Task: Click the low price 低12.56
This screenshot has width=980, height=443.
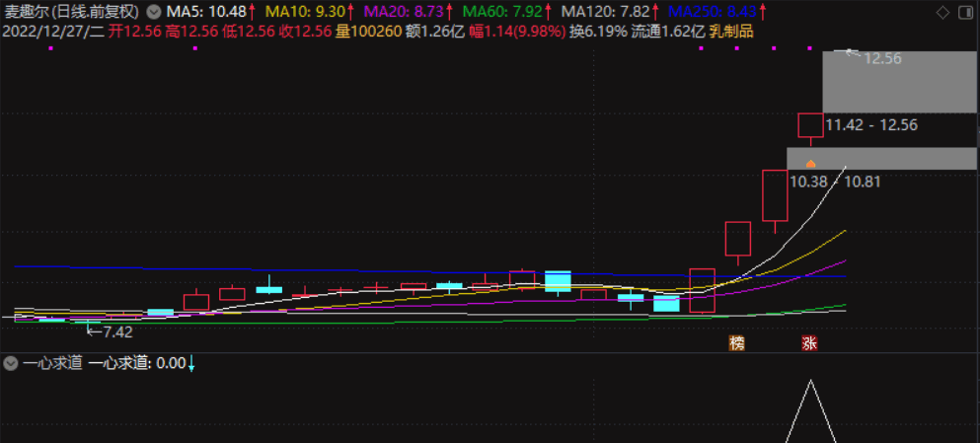Action: pyautogui.click(x=249, y=32)
